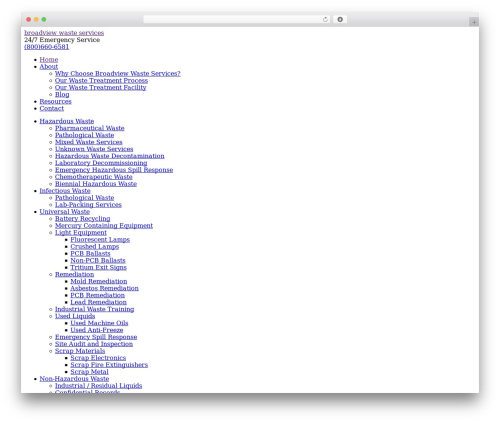
Task: Open the Crushed Lamps link
Action: 95,247
